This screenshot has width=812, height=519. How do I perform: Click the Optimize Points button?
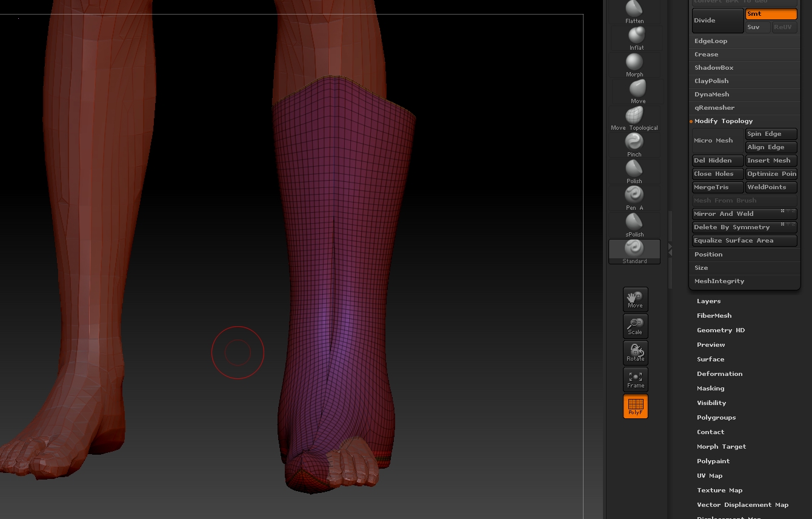pyautogui.click(x=771, y=174)
